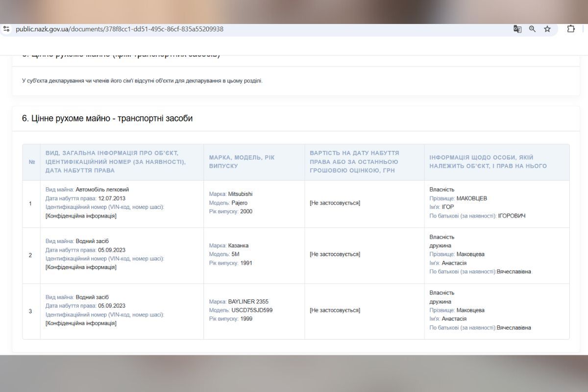Click the '№' column header
This screenshot has height=392, width=588.
[x=32, y=162]
